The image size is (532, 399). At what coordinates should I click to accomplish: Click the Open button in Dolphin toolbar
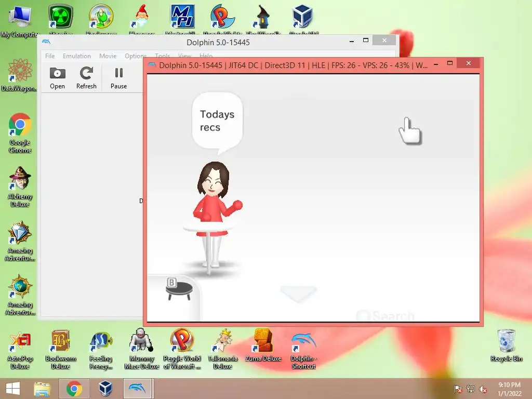pos(57,78)
